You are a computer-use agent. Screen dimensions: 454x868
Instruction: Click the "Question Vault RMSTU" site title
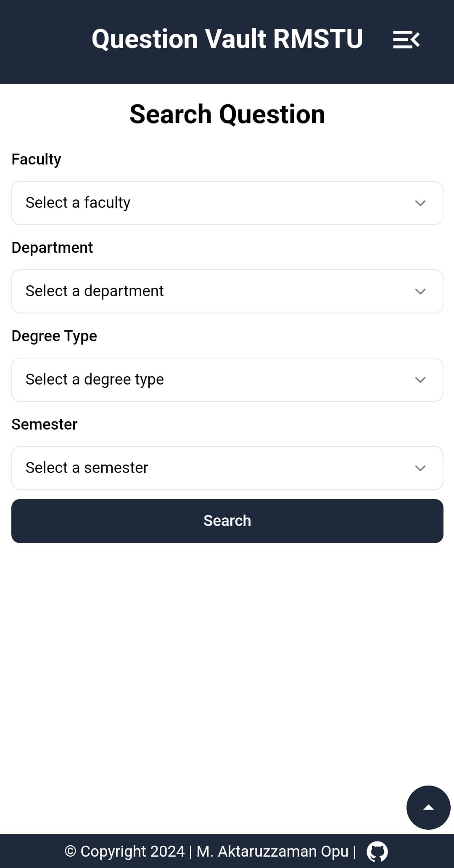pyautogui.click(x=227, y=39)
